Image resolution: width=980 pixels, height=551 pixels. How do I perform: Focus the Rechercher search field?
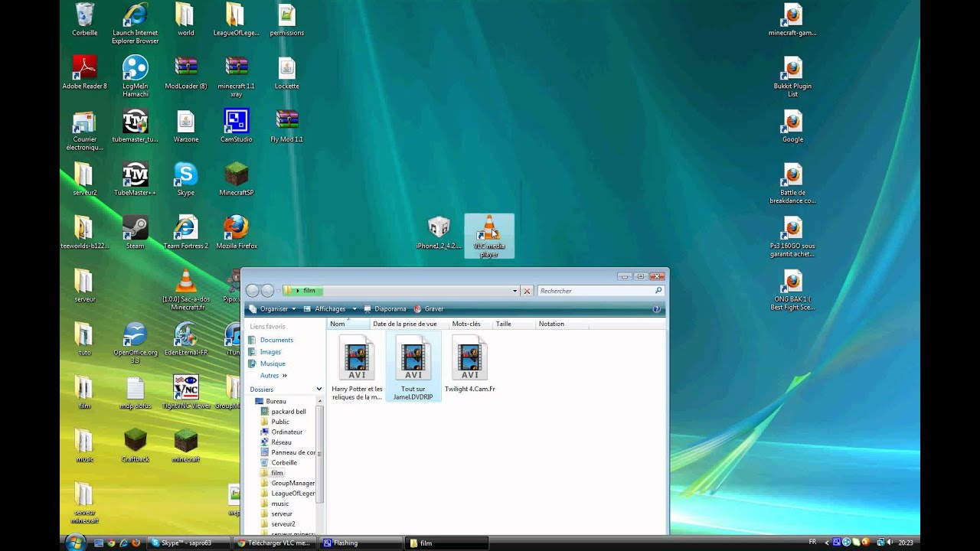tap(600, 291)
